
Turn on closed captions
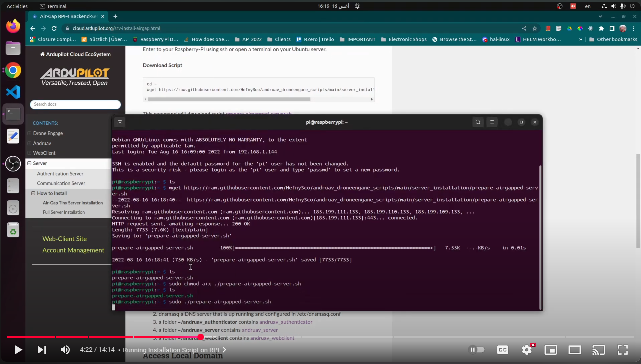click(502, 350)
